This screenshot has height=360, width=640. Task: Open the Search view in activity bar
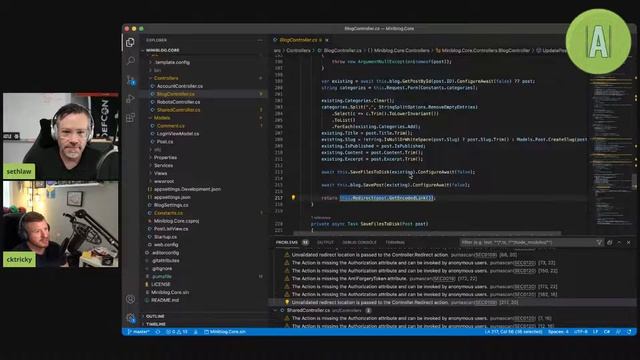click(x=131, y=61)
